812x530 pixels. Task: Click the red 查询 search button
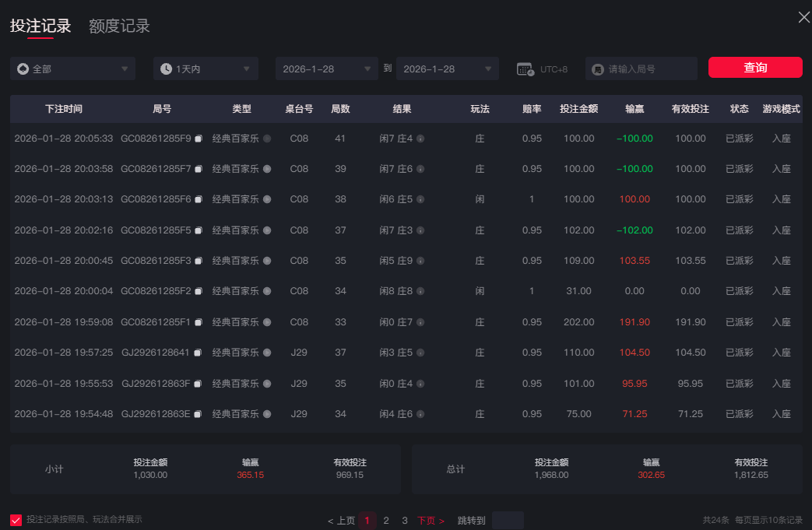click(754, 68)
